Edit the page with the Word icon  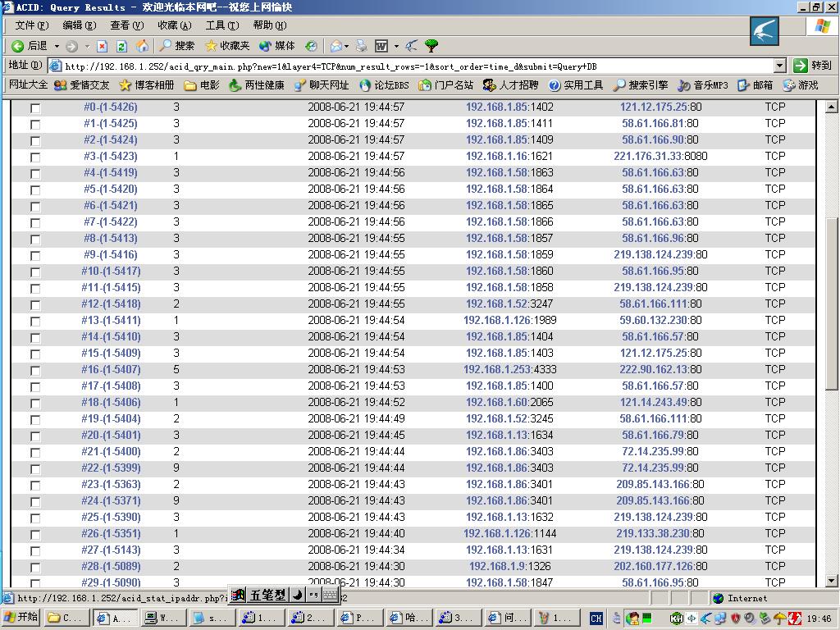click(381, 47)
